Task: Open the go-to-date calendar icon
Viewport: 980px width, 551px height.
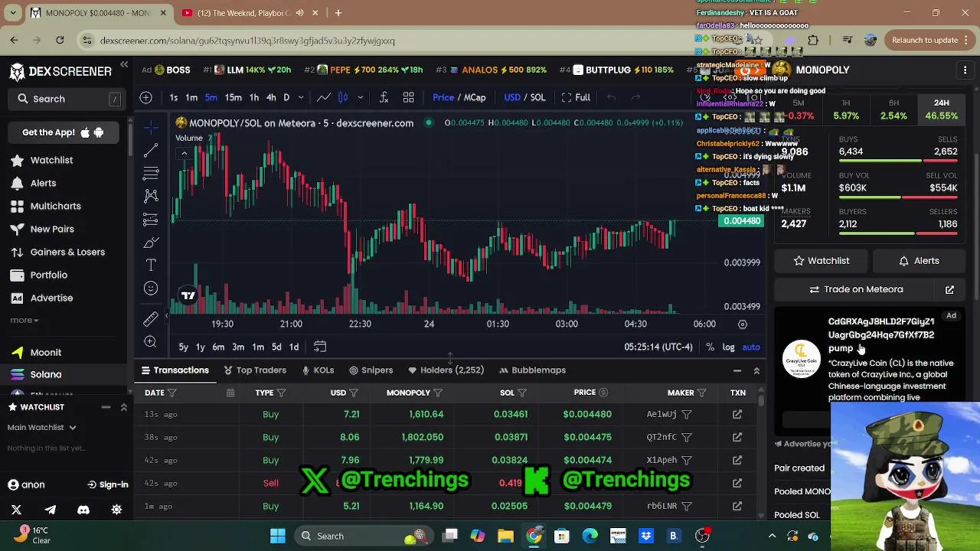Action: click(x=320, y=347)
